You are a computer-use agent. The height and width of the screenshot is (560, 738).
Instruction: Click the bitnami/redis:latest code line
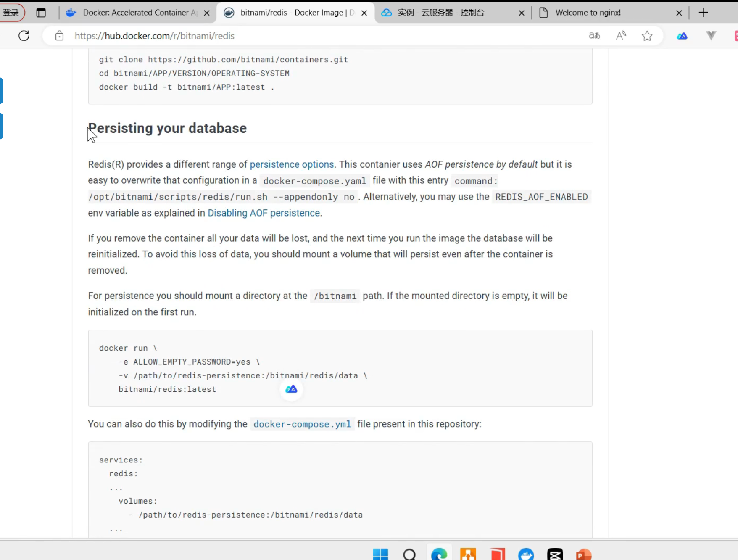point(167,389)
